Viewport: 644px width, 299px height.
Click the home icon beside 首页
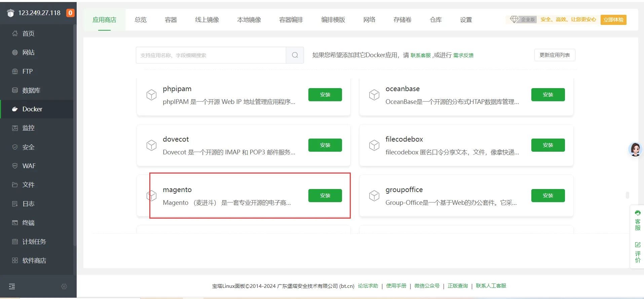pyautogui.click(x=15, y=33)
